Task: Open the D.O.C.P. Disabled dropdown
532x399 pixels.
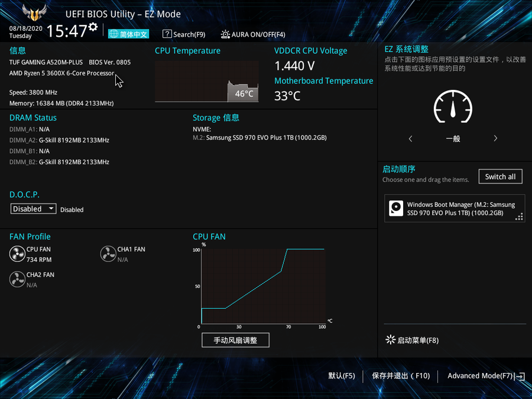Action: [x=33, y=209]
